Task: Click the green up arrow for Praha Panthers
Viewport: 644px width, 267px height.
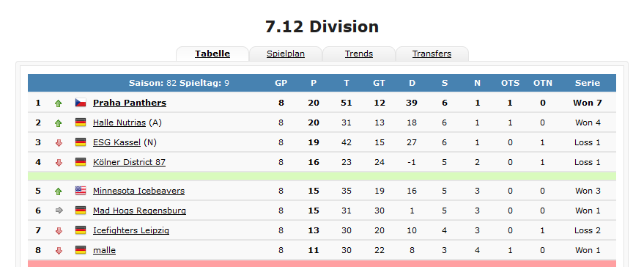Action: [x=59, y=103]
